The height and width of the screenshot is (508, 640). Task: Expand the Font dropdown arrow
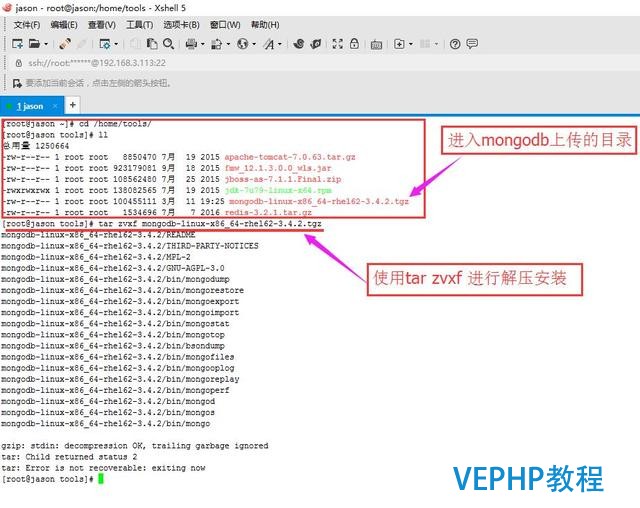(280, 44)
